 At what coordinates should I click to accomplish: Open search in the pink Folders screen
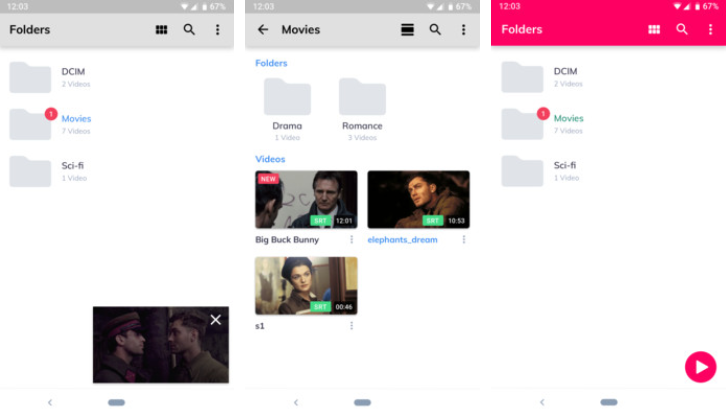coord(682,30)
